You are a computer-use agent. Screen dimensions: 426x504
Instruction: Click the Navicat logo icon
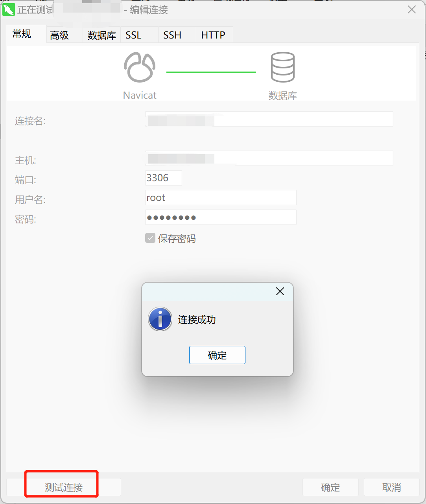click(140, 67)
